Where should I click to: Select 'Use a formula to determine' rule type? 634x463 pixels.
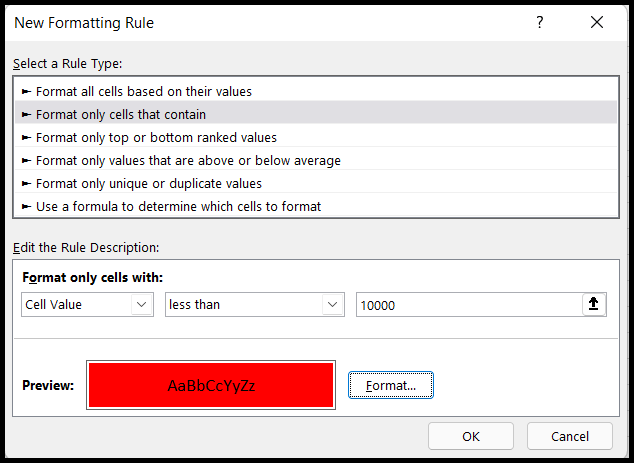[178, 206]
